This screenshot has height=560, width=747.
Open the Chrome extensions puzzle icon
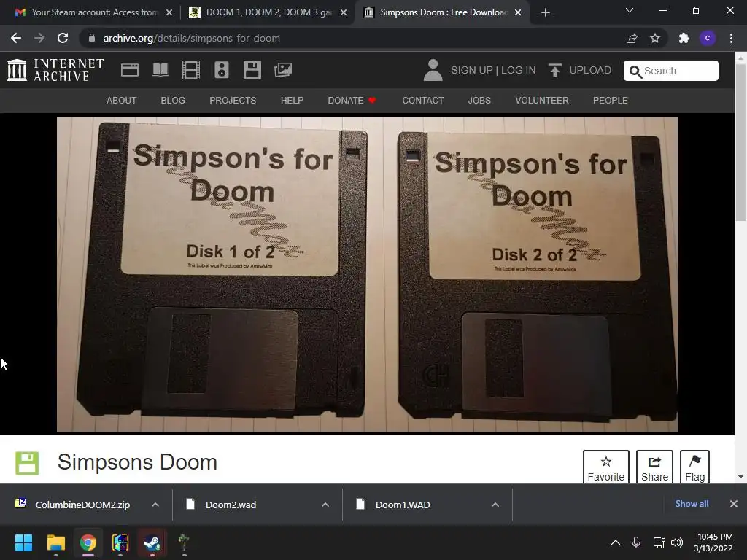point(684,38)
